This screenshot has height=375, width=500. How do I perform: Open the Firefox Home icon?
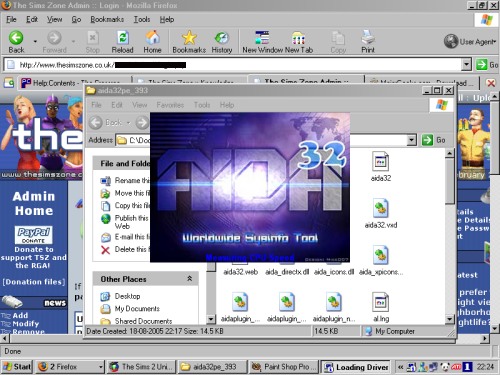[x=153, y=38]
